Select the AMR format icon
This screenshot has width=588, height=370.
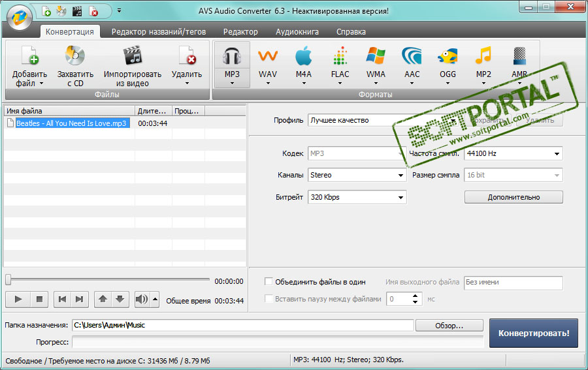pos(519,57)
